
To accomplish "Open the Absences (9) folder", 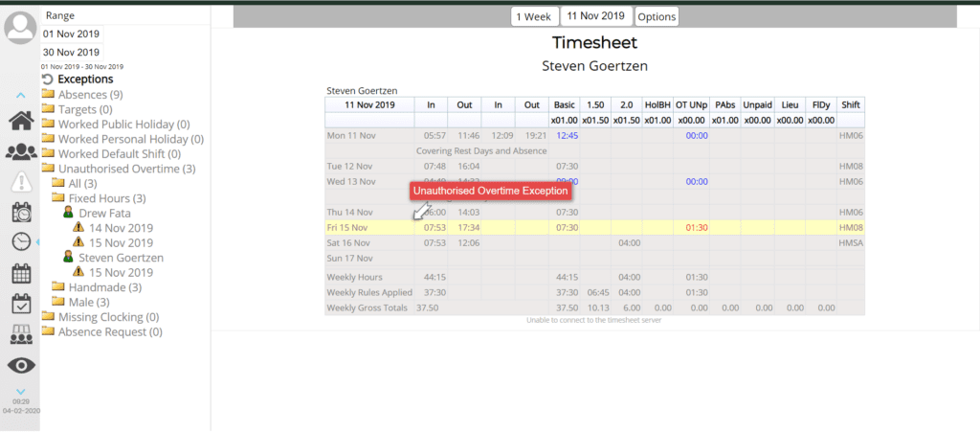I will (82, 95).
